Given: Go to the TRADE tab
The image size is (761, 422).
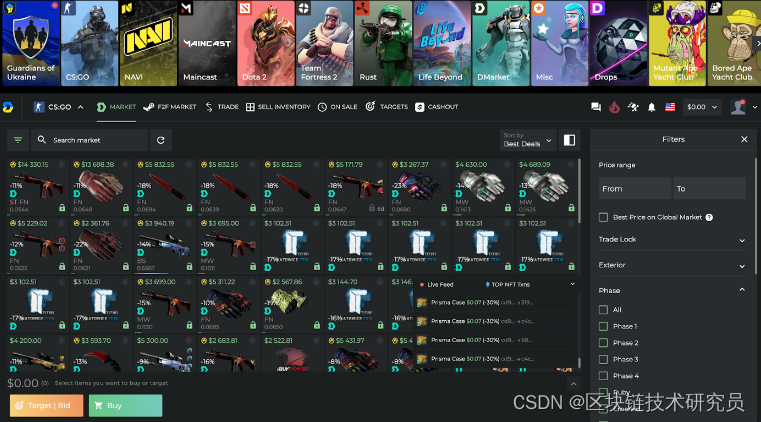Looking at the screenshot, I should 221,107.
